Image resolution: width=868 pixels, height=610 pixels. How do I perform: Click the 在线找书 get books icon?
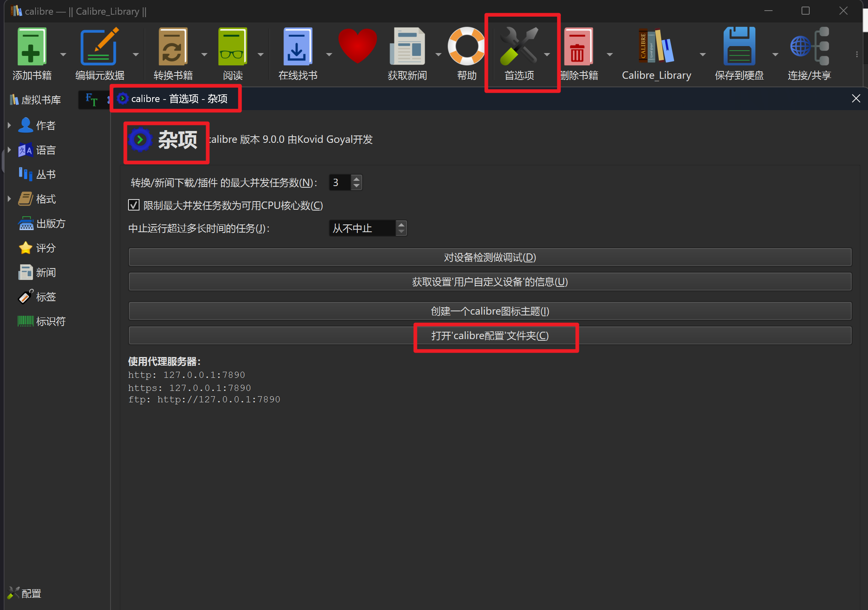[x=297, y=47]
